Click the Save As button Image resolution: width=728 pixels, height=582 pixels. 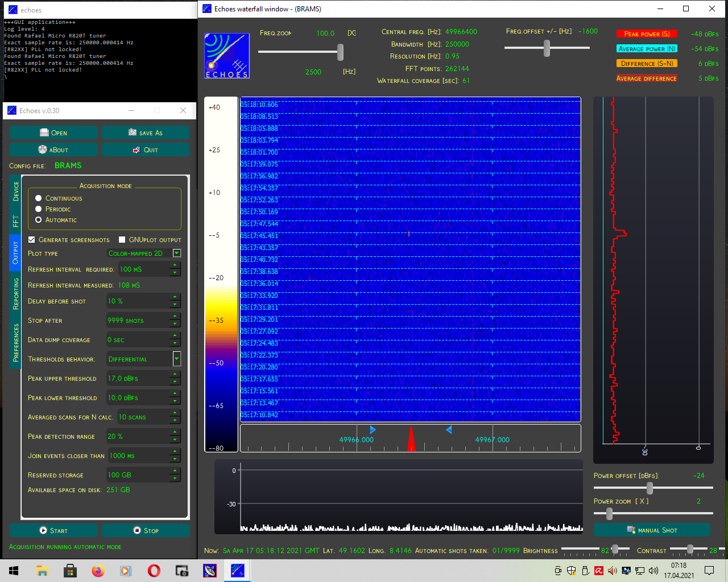click(x=145, y=132)
